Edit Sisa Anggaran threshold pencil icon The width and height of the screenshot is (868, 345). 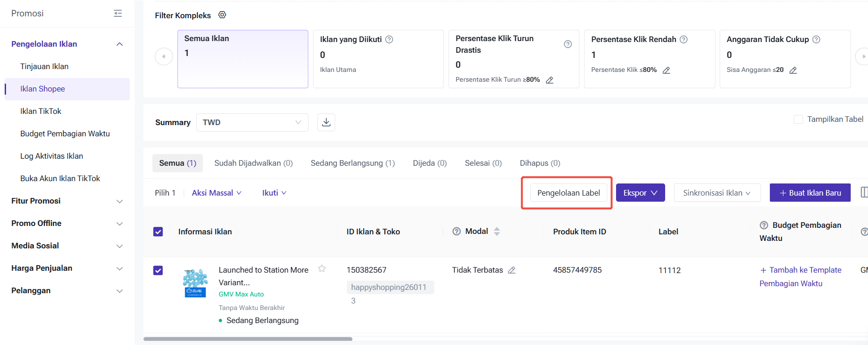pyautogui.click(x=793, y=70)
